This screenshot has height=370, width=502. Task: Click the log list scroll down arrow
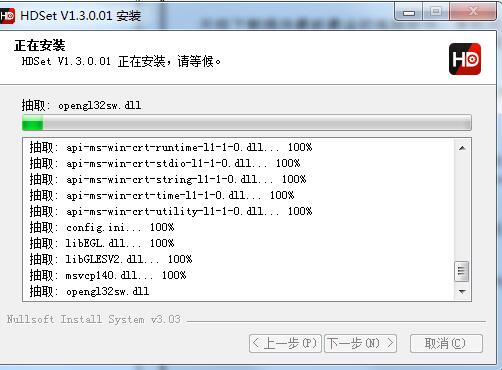pos(462,292)
